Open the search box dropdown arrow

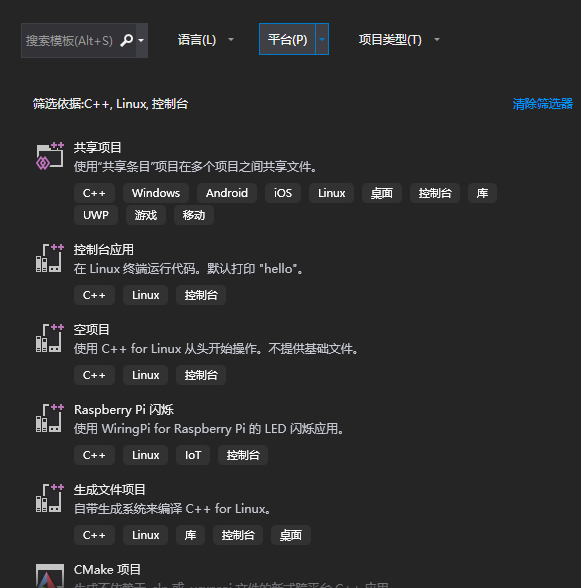[x=141, y=40]
